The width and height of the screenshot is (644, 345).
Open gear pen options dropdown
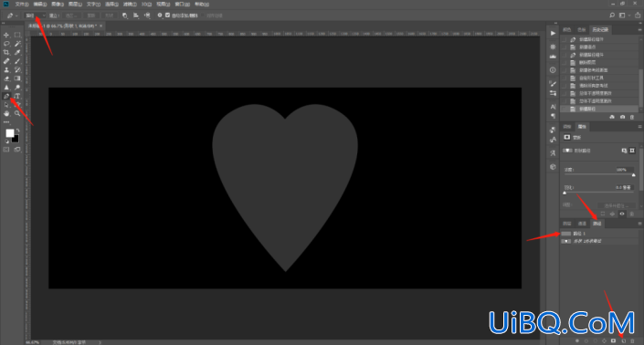pos(160,16)
